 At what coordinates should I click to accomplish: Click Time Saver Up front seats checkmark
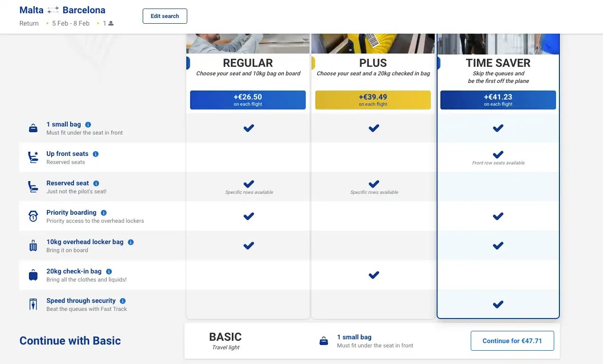click(x=498, y=155)
